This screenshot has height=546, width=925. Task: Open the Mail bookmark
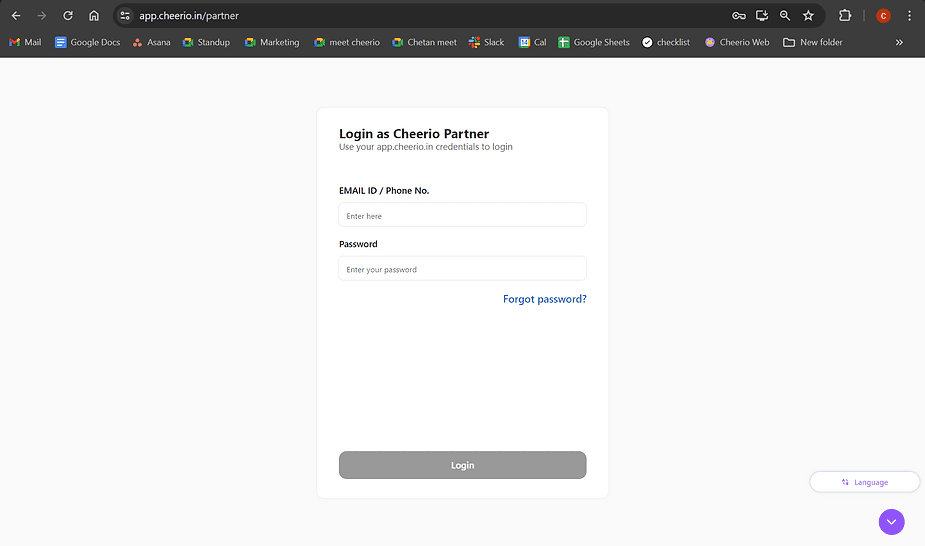coord(25,42)
